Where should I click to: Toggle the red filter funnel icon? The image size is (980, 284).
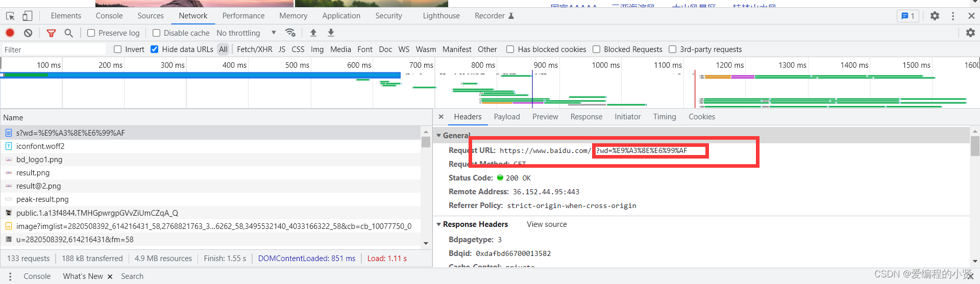pos(51,33)
